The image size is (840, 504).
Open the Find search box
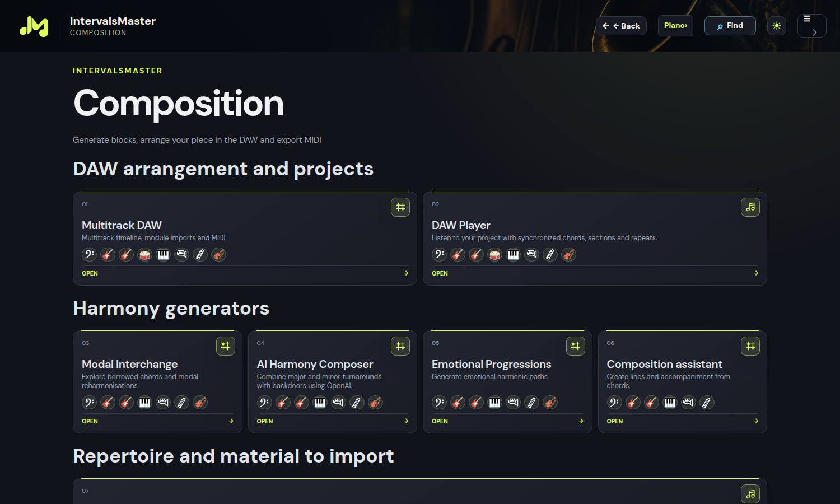(x=730, y=26)
